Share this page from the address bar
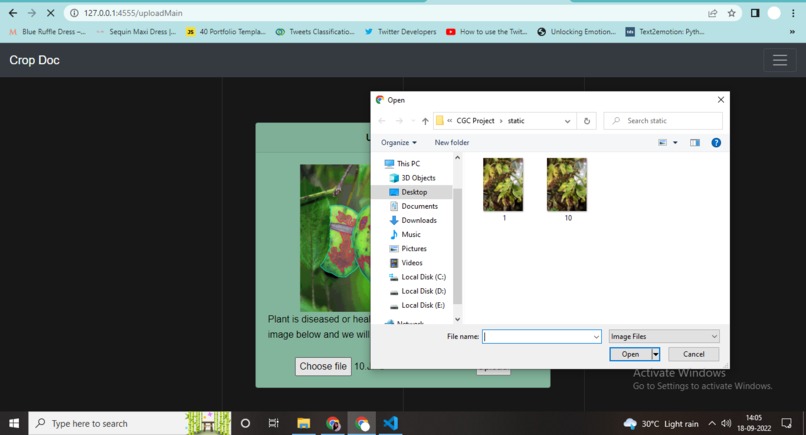The image size is (806, 435). tap(712, 13)
